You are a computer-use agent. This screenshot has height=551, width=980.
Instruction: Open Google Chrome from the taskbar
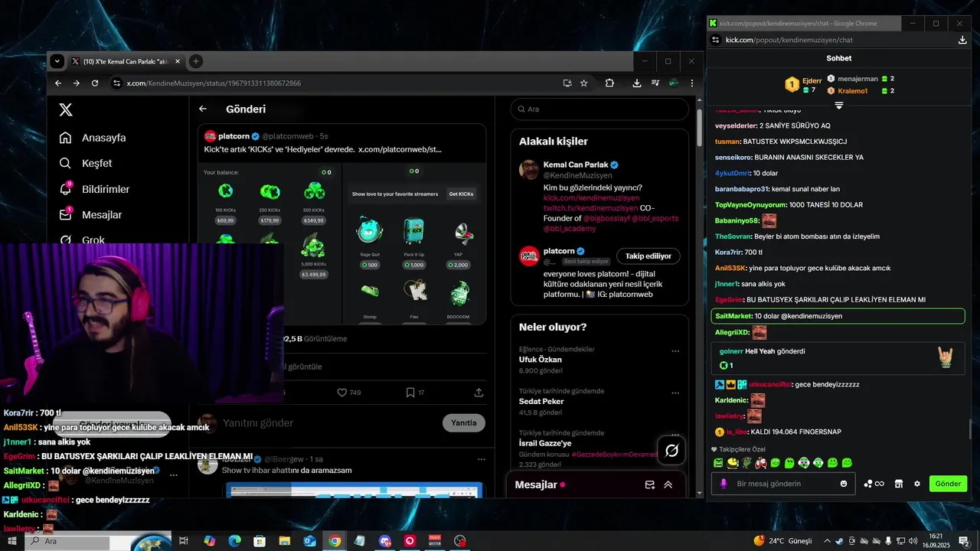point(335,541)
